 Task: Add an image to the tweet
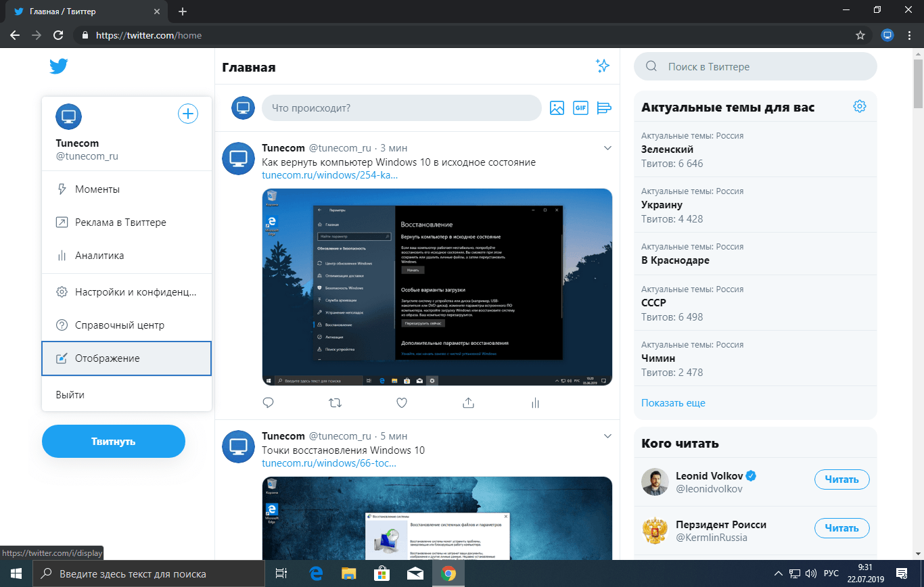pyautogui.click(x=557, y=108)
